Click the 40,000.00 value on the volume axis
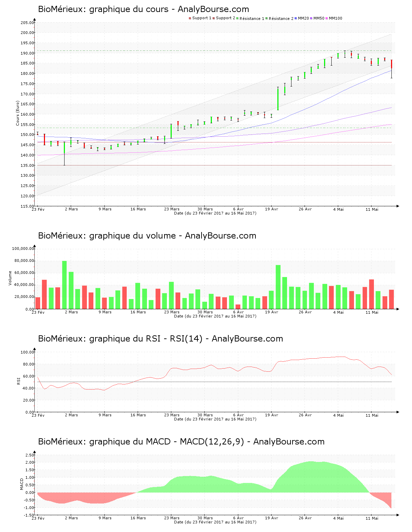The image size is (412, 532). 24,285
